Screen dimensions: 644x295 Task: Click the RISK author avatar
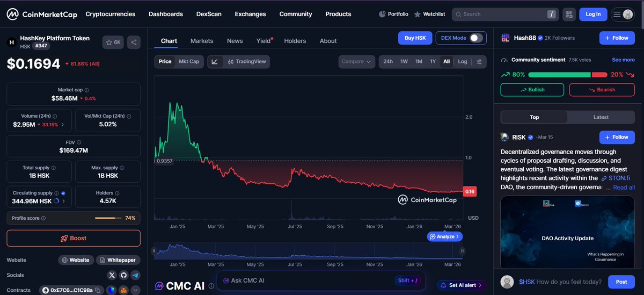click(505, 137)
